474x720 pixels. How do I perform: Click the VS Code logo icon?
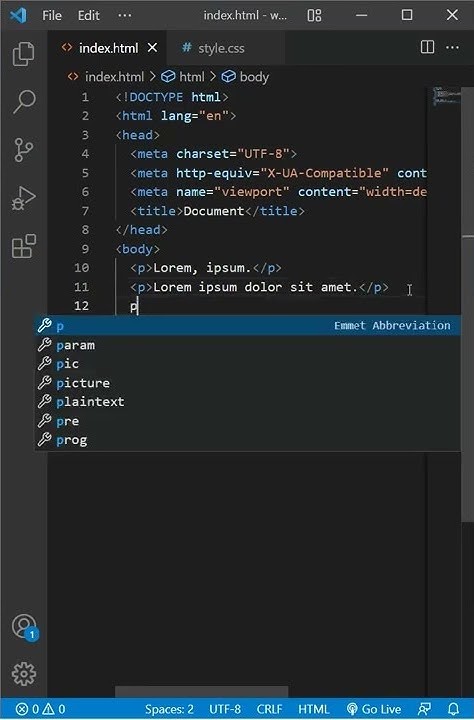(x=18, y=15)
